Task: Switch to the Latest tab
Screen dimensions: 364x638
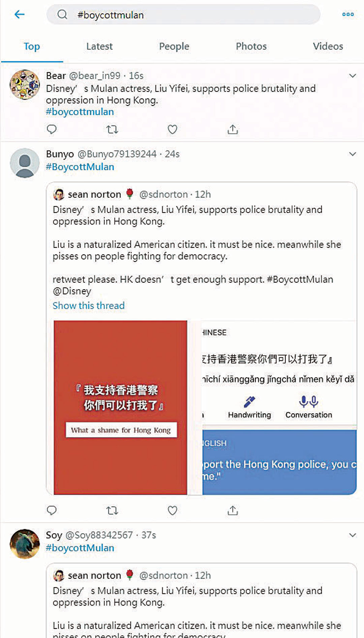Action: [x=99, y=46]
